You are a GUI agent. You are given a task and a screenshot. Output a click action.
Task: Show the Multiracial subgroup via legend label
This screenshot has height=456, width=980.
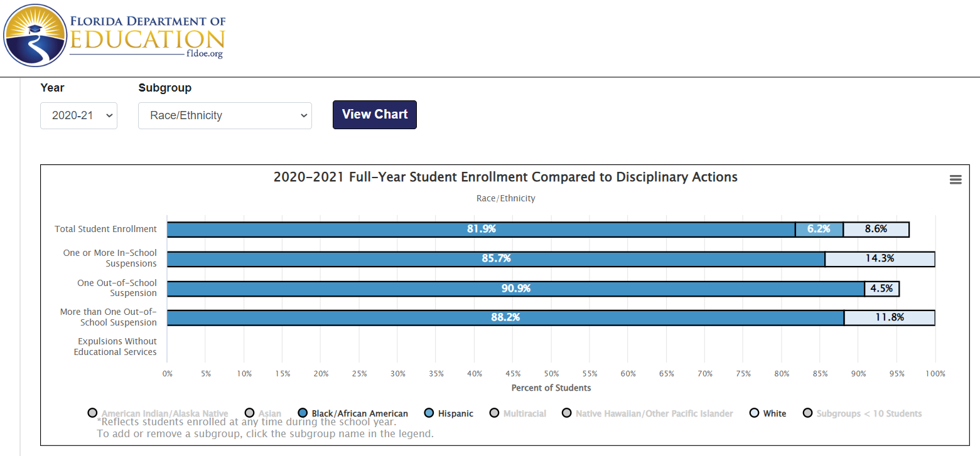[x=524, y=413]
